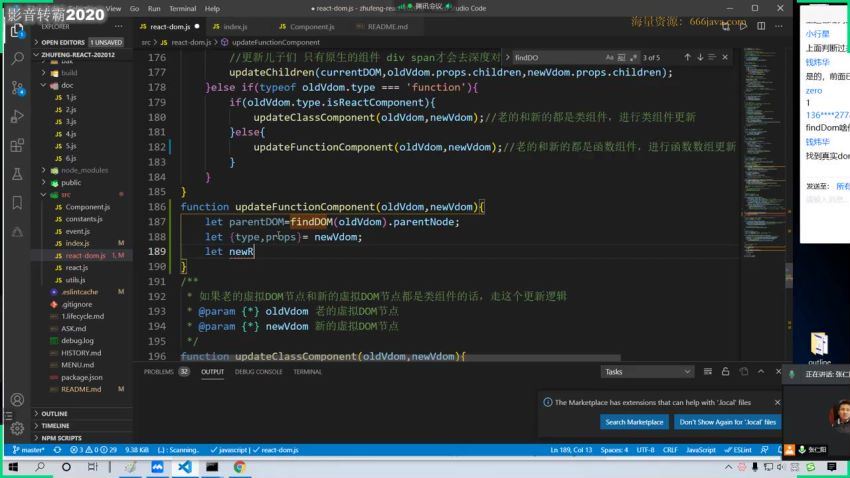Open the Testing flask view
Viewport: 850px width, 478px height.
pos(17,174)
